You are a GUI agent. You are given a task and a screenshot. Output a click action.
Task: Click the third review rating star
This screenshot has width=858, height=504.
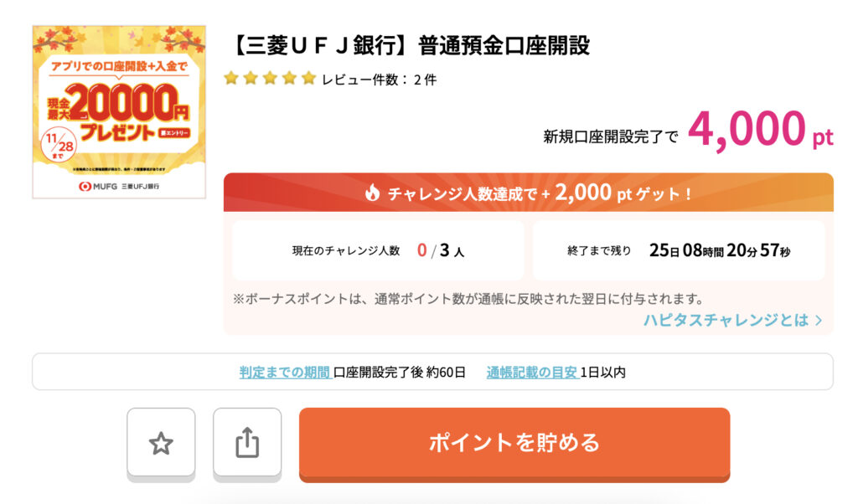pyautogui.click(x=270, y=79)
